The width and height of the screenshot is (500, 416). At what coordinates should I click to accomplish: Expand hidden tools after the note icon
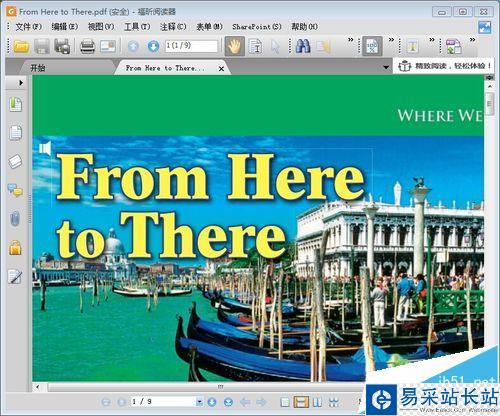point(351,40)
